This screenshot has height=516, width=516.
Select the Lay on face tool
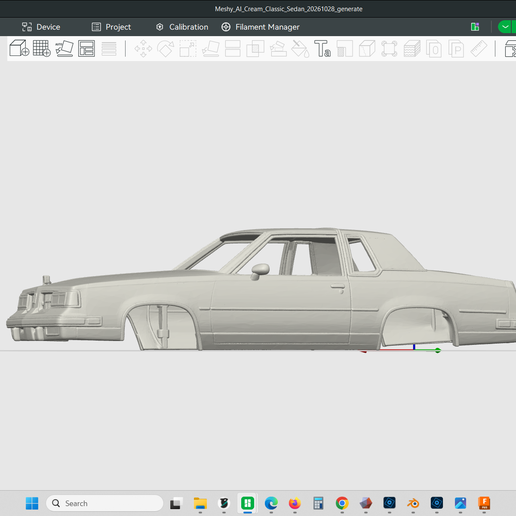(x=211, y=49)
